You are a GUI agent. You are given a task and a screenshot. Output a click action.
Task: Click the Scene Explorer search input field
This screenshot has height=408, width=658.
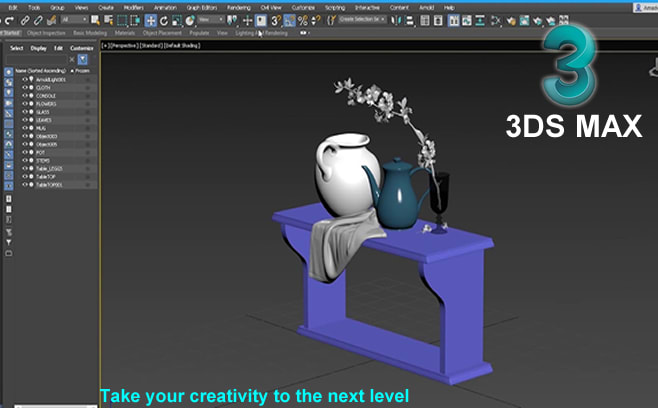(x=36, y=60)
